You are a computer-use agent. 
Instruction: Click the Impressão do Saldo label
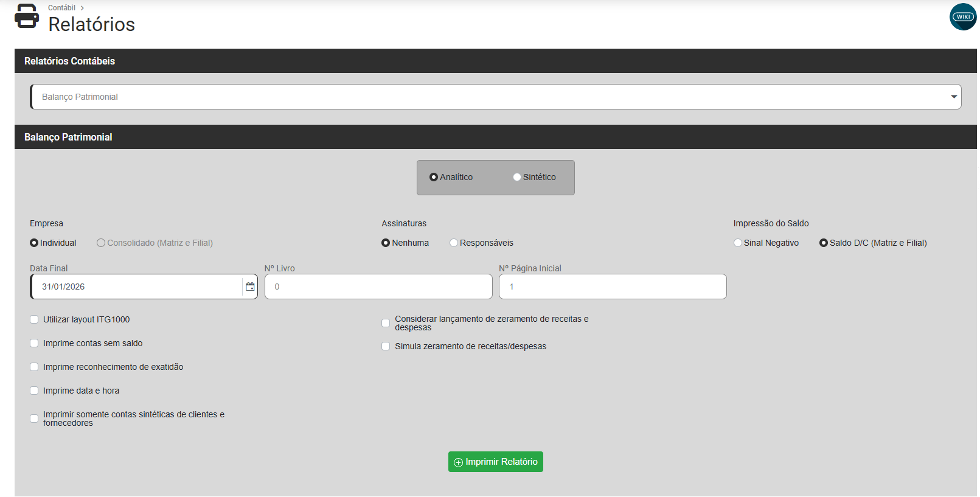click(x=771, y=223)
